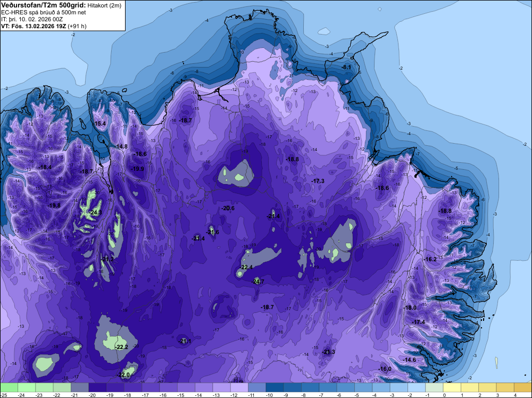Image resolution: width=532 pixels, height=398 pixels.
Task: Pick the purple legend swatch above -16
Action: coord(168,387)
